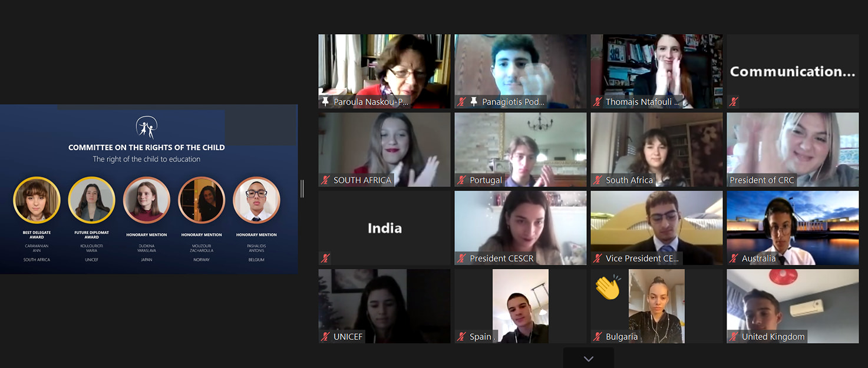Click the Committee on Rights of Child logo

[x=147, y=128]
